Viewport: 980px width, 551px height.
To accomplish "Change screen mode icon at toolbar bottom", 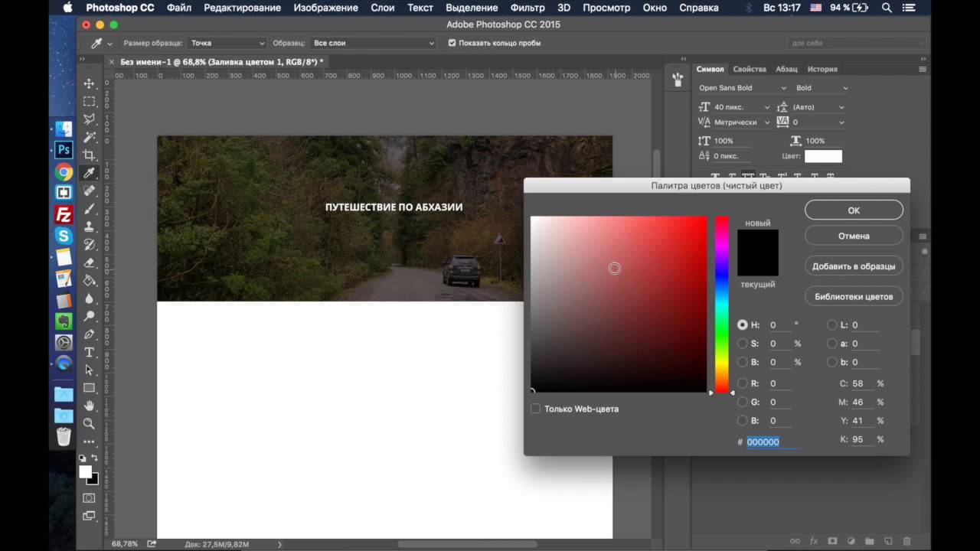I will point(89,517).
